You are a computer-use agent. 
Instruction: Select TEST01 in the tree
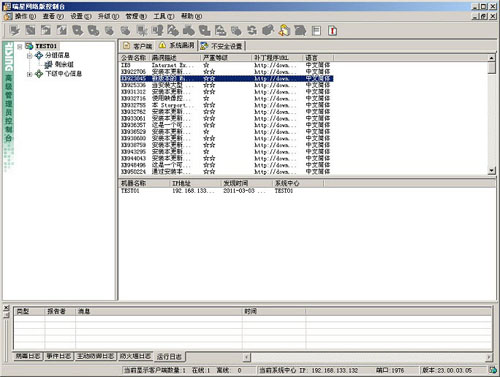point(46,46)
